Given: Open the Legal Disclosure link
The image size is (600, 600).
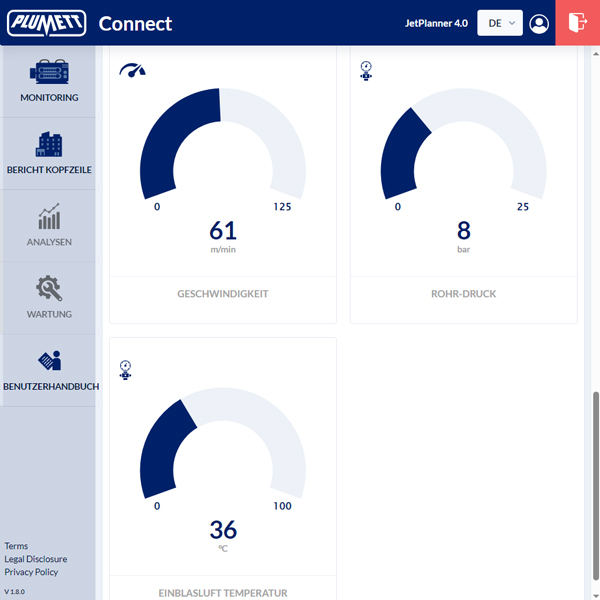Looking at the screenshot, I should (36, 559).
